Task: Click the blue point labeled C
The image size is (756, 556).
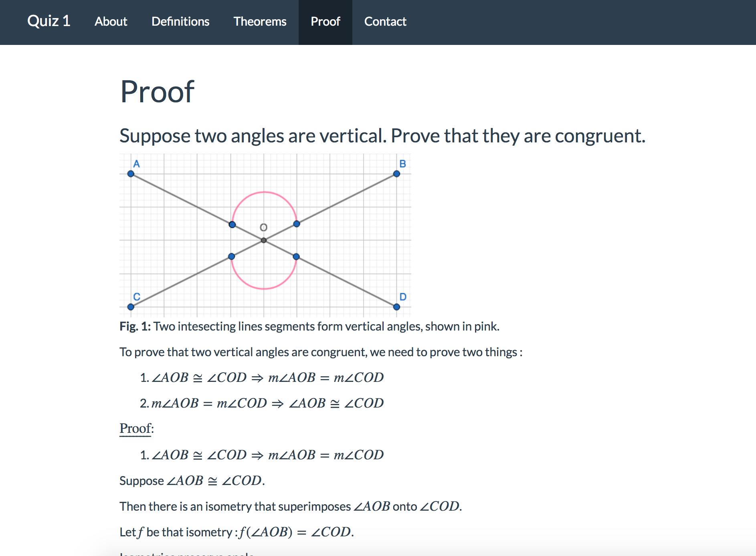Action: [x=131, y=307]
